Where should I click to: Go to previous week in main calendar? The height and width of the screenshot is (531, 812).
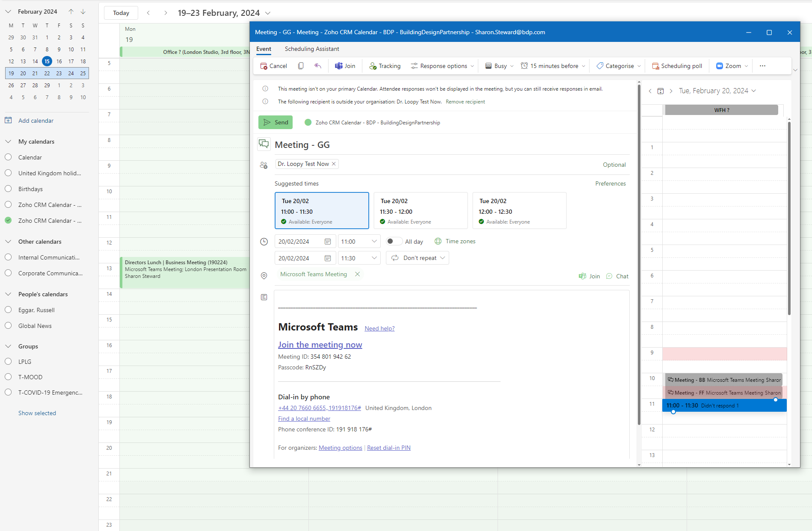coord(148,13)
